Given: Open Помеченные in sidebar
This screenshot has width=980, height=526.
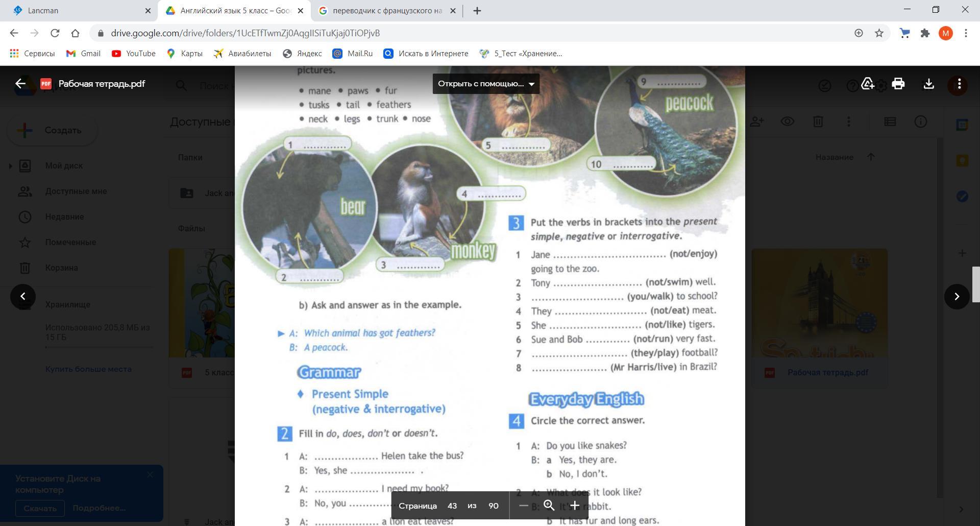Looking at the screenshot, I should [70, 242].
